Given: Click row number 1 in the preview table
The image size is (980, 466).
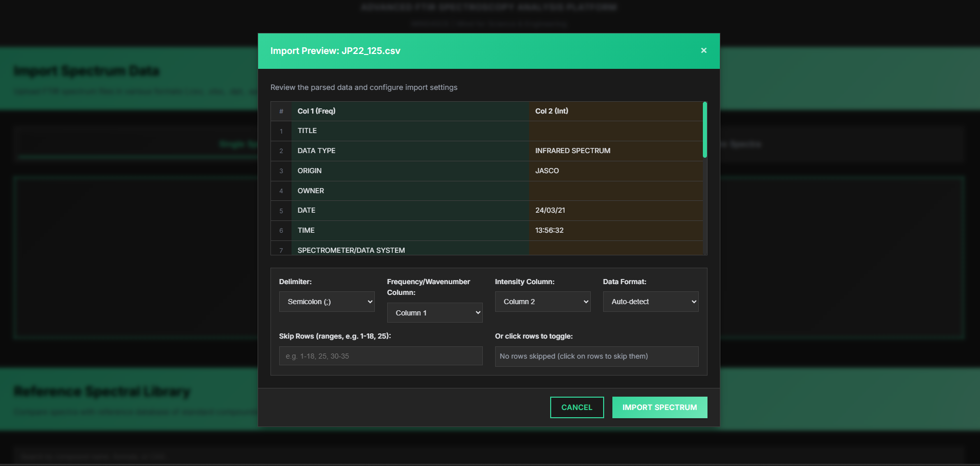Looking at the screenshot, I should pos(281,131).
